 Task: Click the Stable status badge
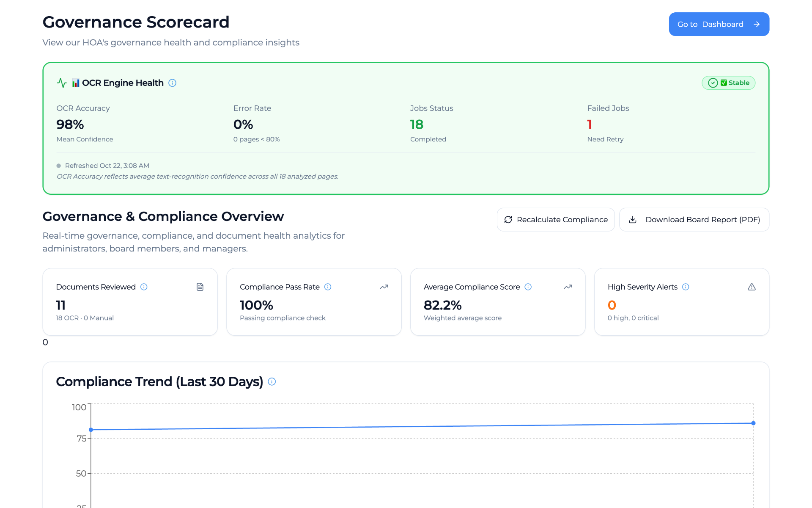pos(728,83)
